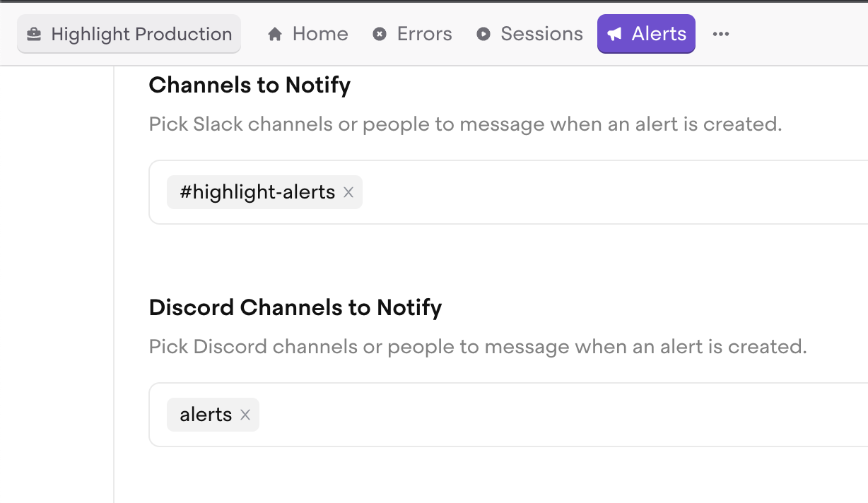Click the alerts Discord tag label
The height and width of the screenshot is (503, 868).
tap(206, 415)
